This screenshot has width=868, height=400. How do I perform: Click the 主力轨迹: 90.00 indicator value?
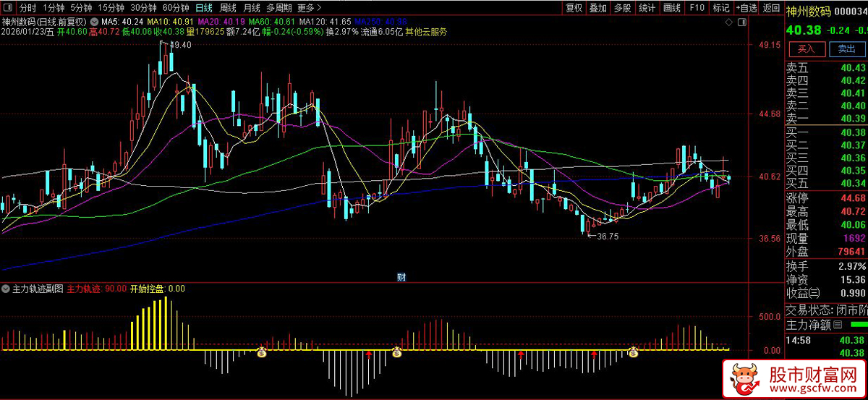pyautogui.click(x=97, y=289)
